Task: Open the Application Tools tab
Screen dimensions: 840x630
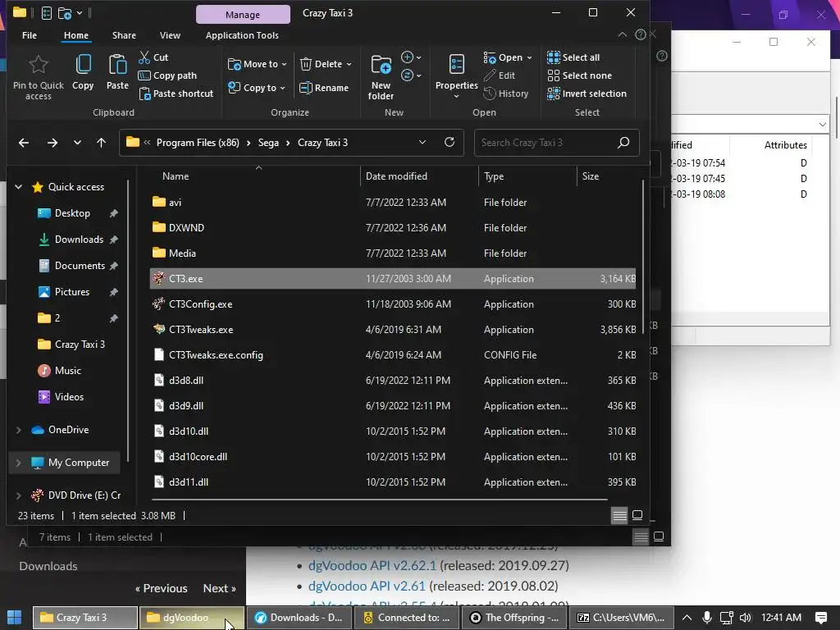Action: (242, 35)
